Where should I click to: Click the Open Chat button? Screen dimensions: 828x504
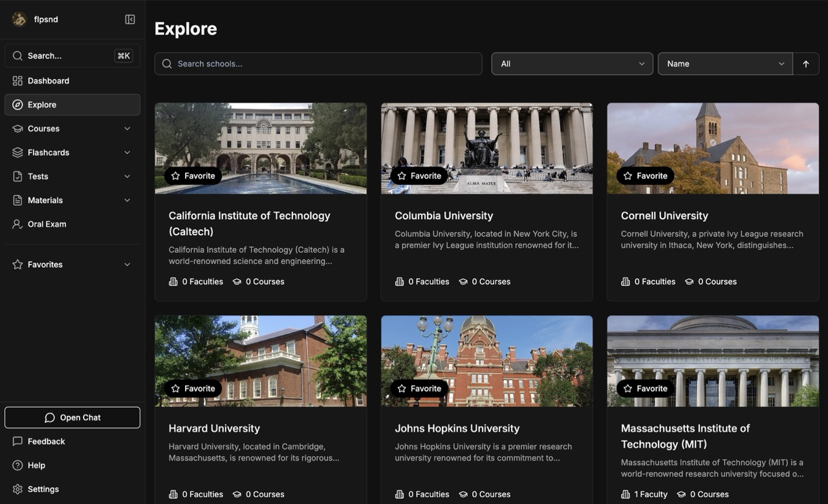(72, 418)
